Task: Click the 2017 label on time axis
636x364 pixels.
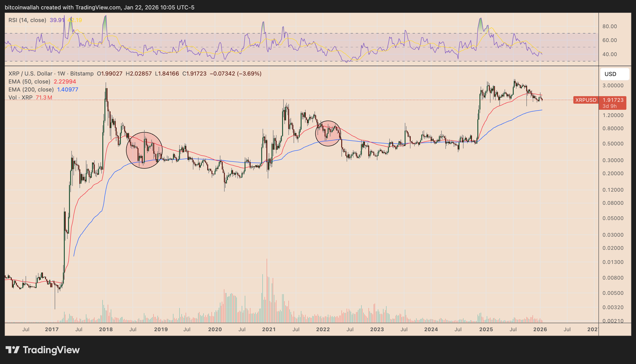Action: [52, 329]
